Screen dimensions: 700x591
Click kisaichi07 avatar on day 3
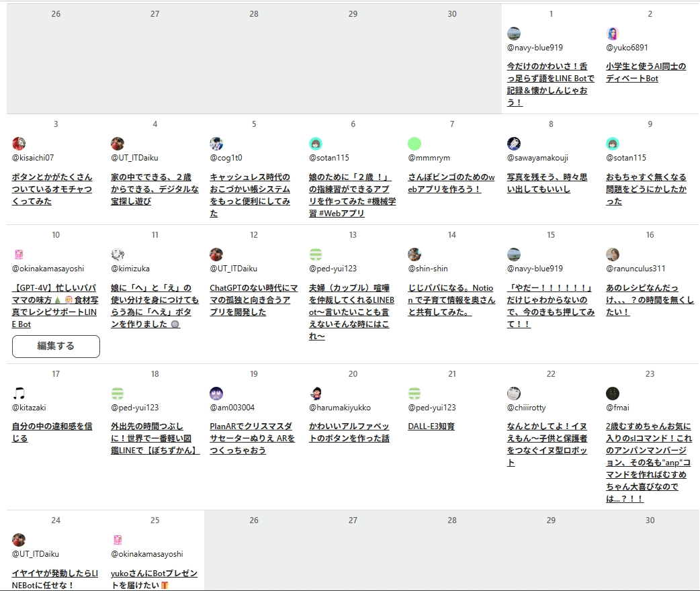coord(19,144)
